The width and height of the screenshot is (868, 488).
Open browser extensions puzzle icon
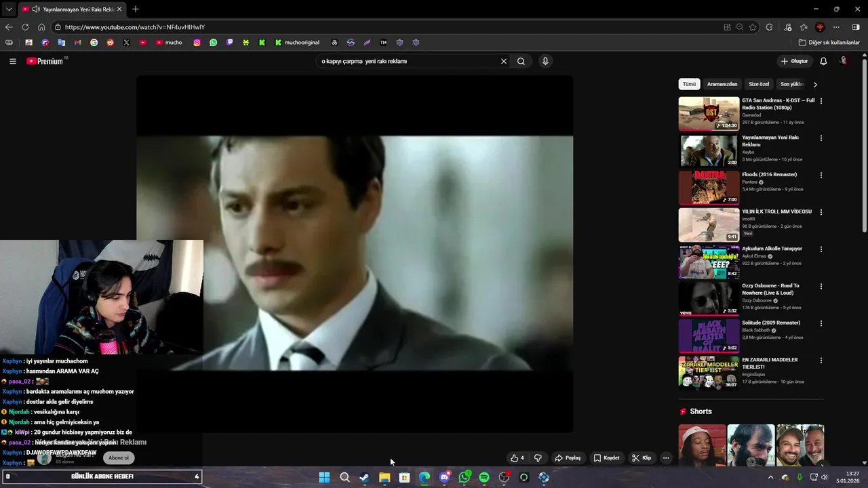point(769,27)
